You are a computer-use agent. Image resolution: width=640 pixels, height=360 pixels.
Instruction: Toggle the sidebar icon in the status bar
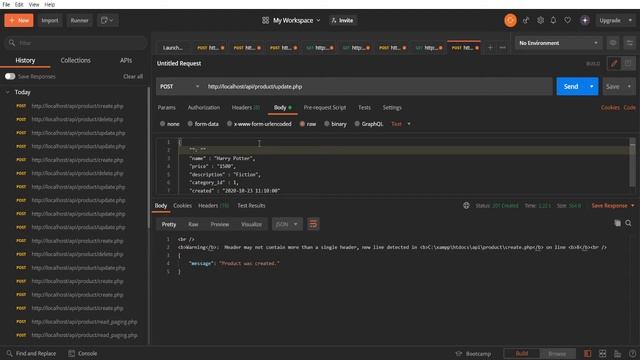587,353
